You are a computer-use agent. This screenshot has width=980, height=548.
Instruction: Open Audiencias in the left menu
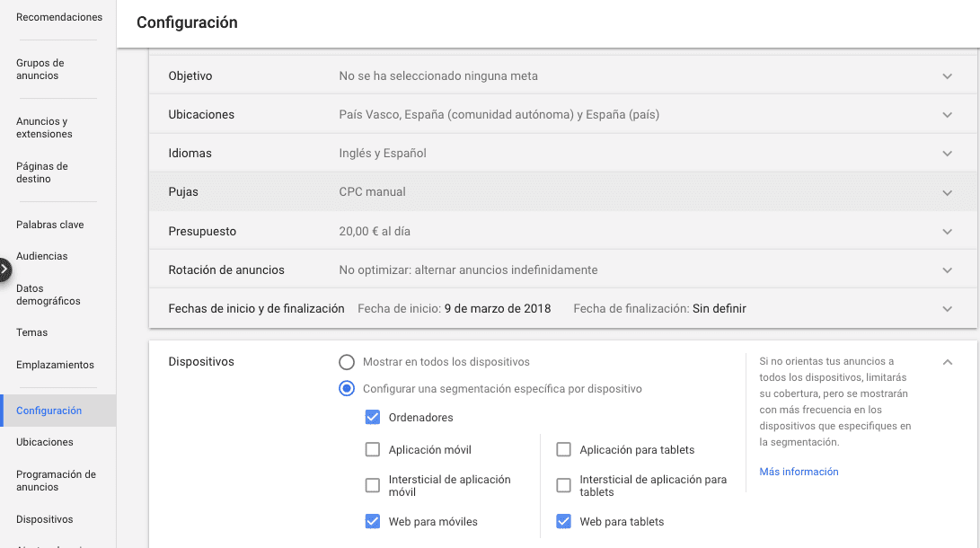coord(41,256)
